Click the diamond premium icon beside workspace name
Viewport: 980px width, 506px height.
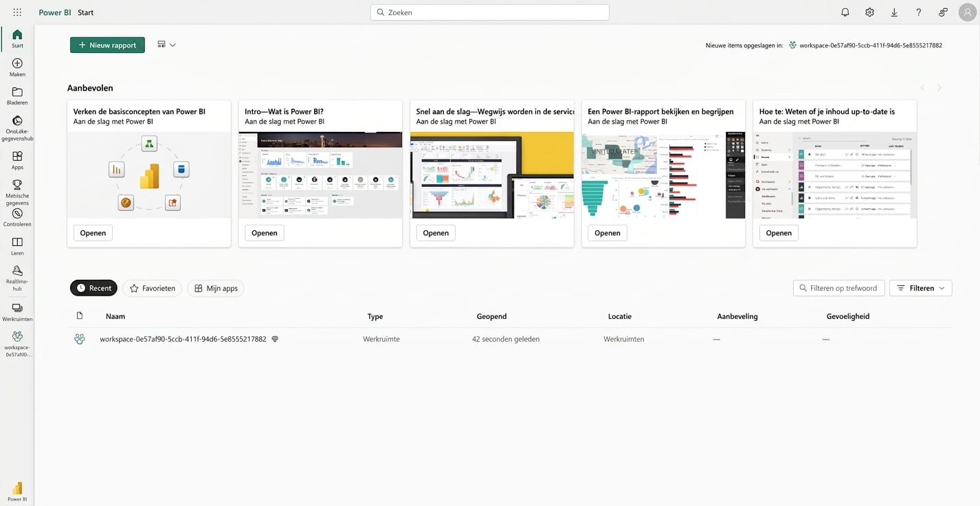point(275,339)
